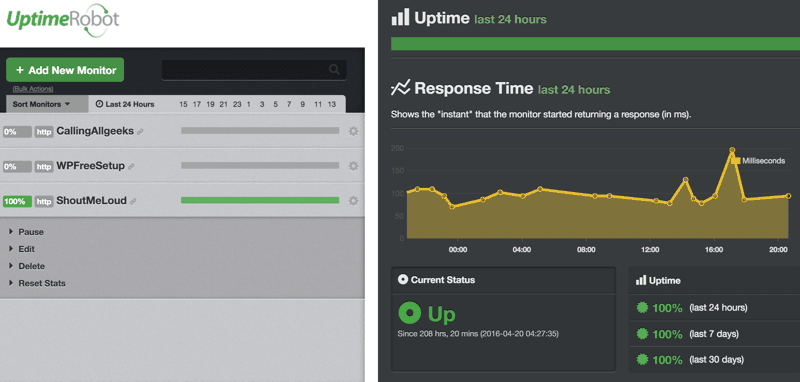Click the triangle arrow beside Delete
This screenshot has width=800, height=382.
[11, 266]
